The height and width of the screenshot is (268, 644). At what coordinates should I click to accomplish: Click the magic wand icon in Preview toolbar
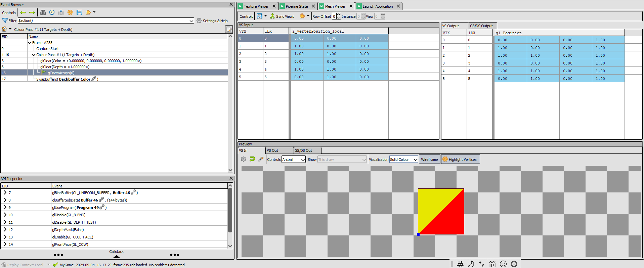[x=261, y=159]
